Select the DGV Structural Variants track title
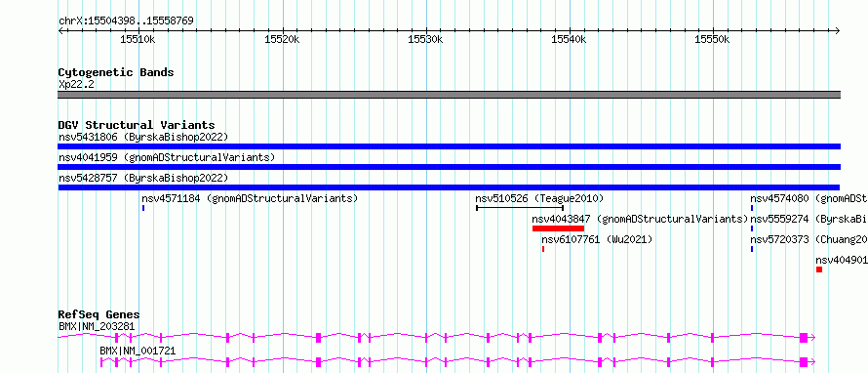Screen dimensions: 868x373 (137, 125)
